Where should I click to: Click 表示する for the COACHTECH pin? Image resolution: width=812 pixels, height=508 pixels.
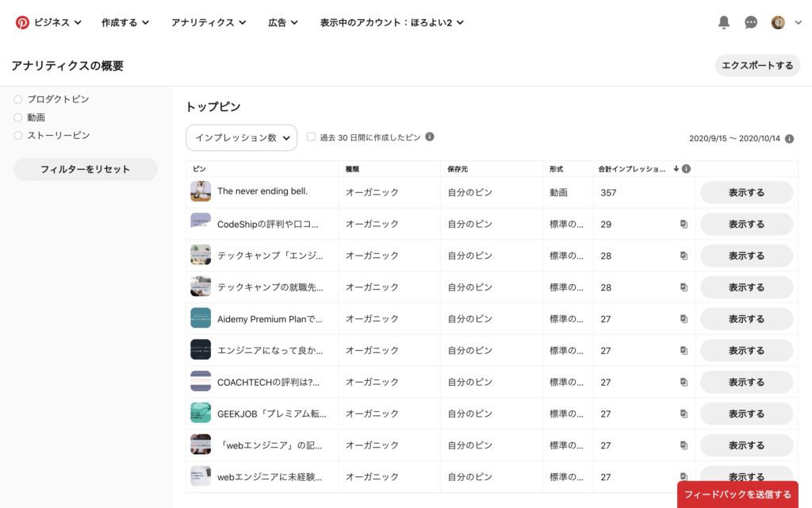[746, 382]
